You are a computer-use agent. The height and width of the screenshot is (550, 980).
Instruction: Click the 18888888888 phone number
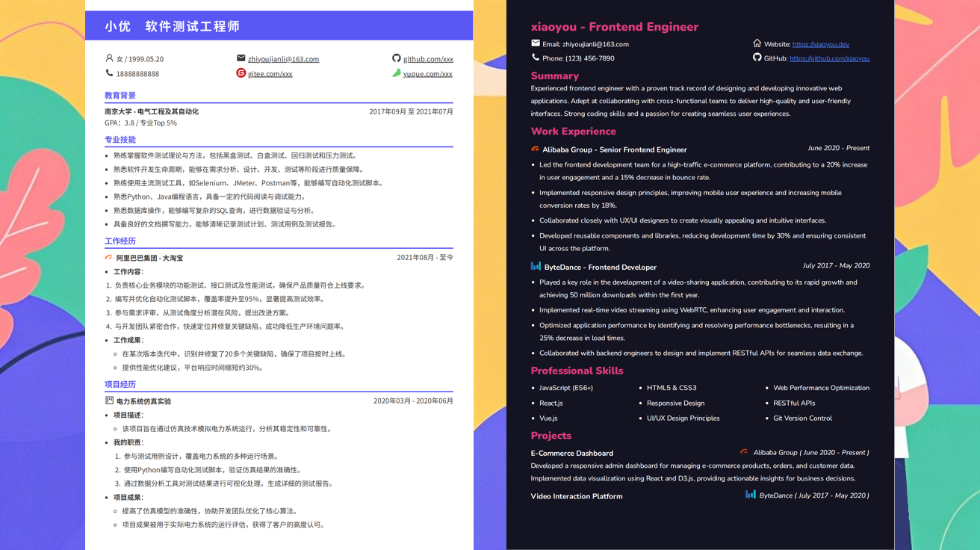137,74
